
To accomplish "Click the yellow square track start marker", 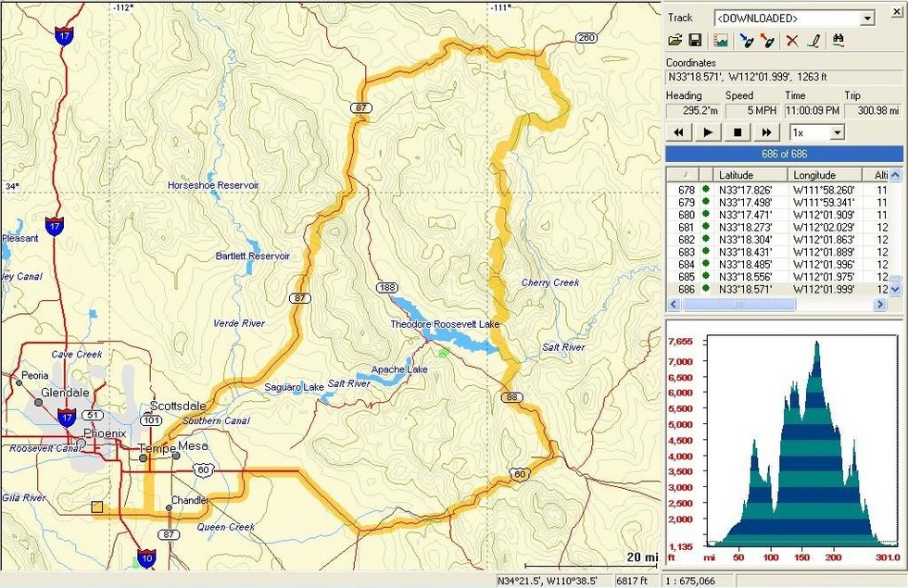I will [97, 507].
